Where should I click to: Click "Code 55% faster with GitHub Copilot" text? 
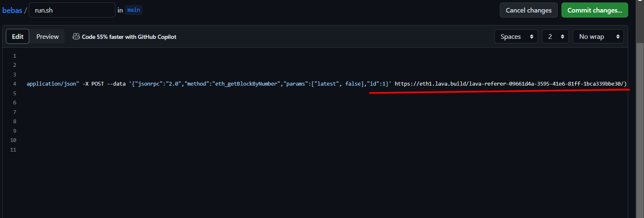pos(129,37)
